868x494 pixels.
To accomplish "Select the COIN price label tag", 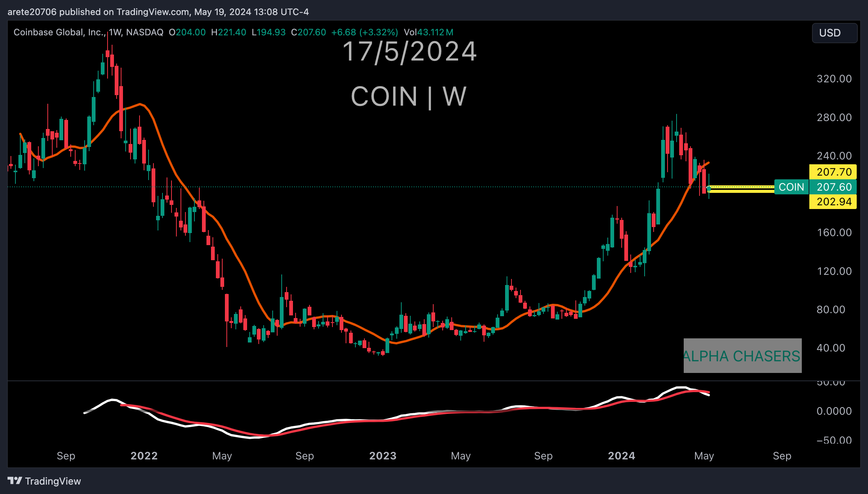I will coord(791,187).
